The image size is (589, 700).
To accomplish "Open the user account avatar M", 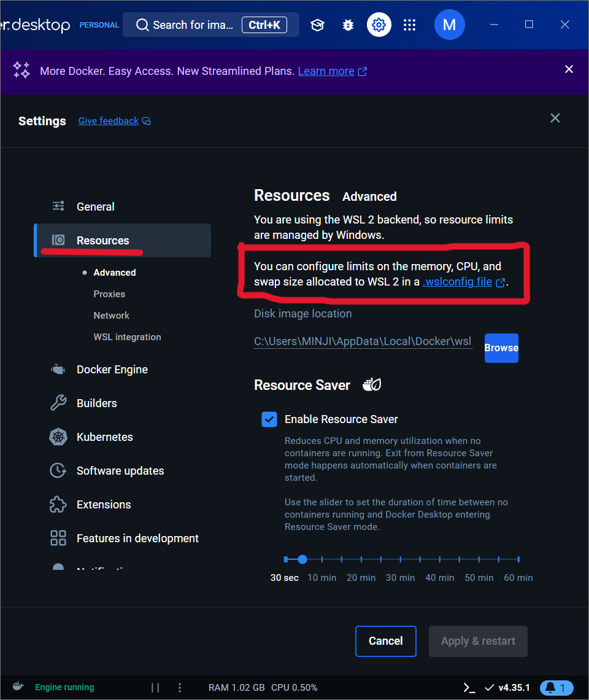I will pos(449,25).
